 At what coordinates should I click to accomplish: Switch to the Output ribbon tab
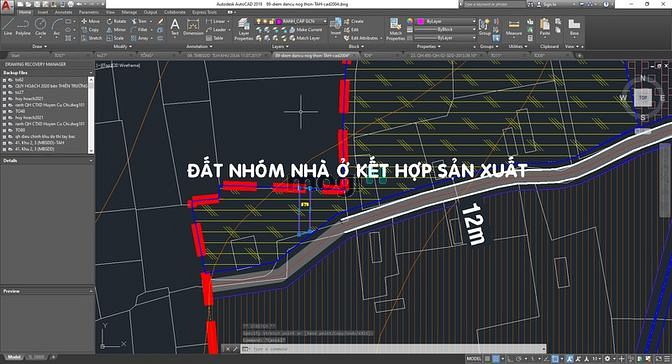coord(150,12)
